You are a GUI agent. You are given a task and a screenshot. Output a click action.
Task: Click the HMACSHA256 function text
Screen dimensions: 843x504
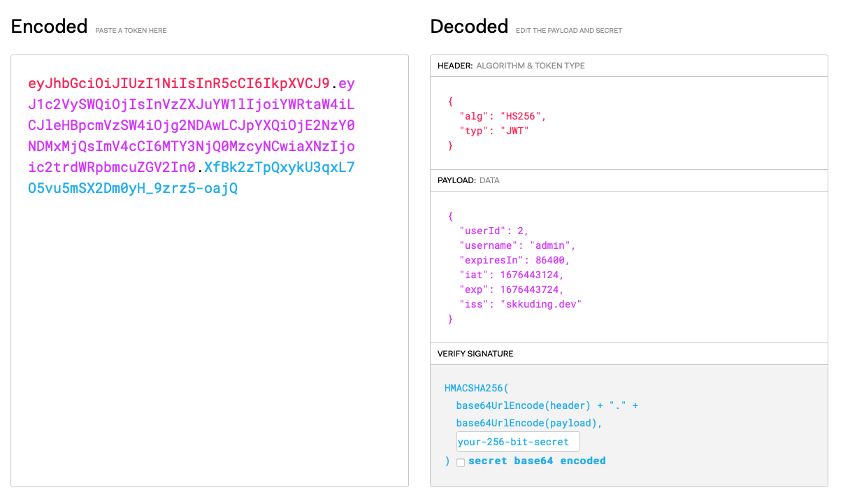[x=475, y=388]
